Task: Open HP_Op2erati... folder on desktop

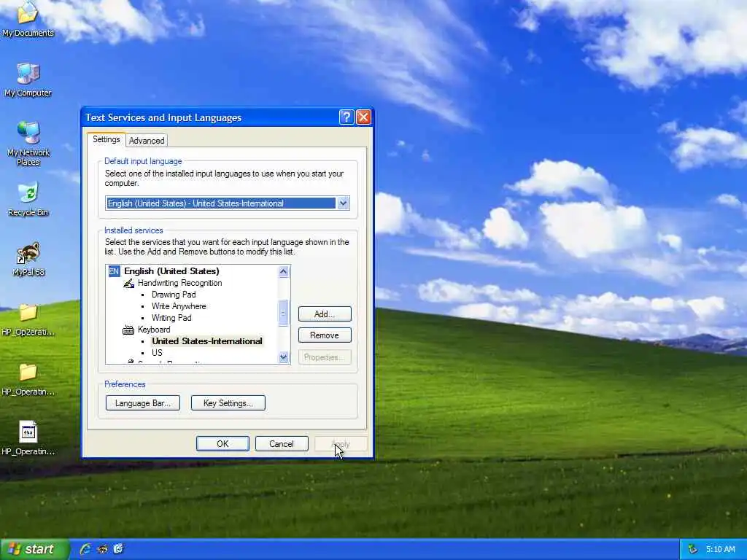Action: (28, 319)
